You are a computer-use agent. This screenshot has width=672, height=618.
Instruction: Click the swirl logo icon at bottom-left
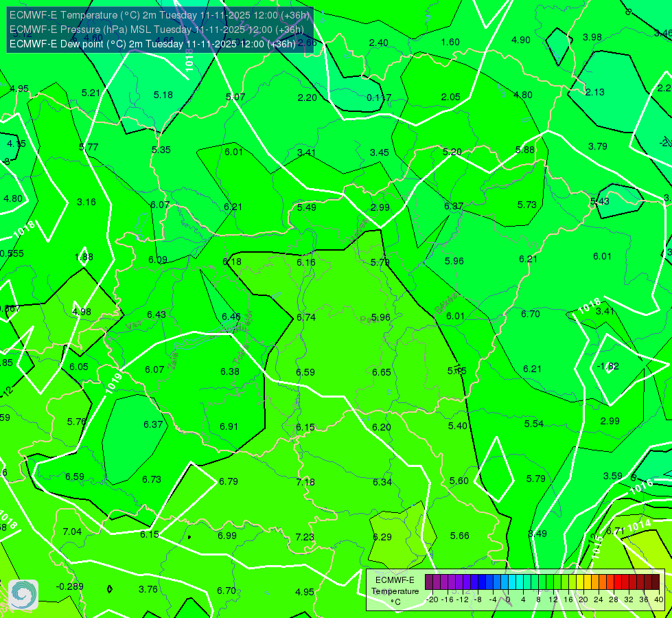click(x=23, y=595)
